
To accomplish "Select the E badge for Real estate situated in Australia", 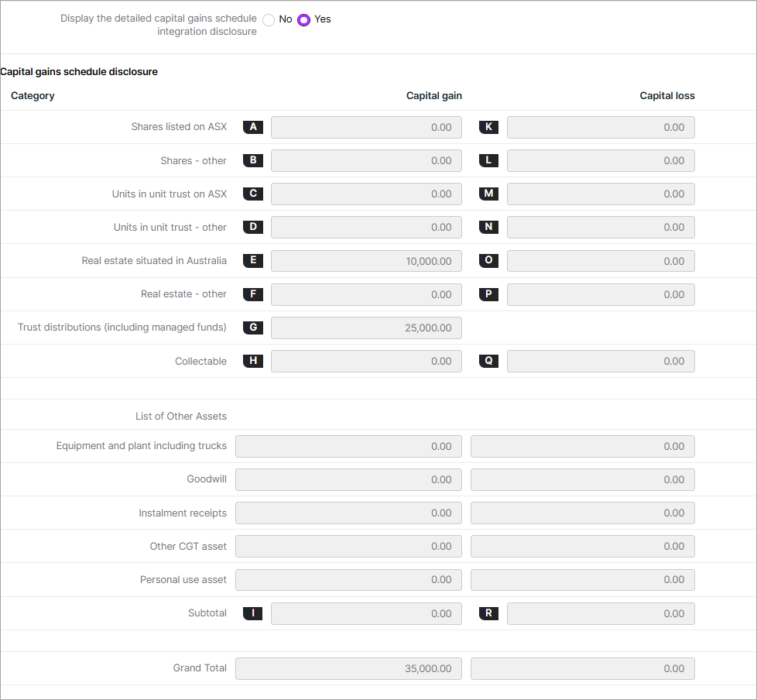I will [x=253, y=261].
